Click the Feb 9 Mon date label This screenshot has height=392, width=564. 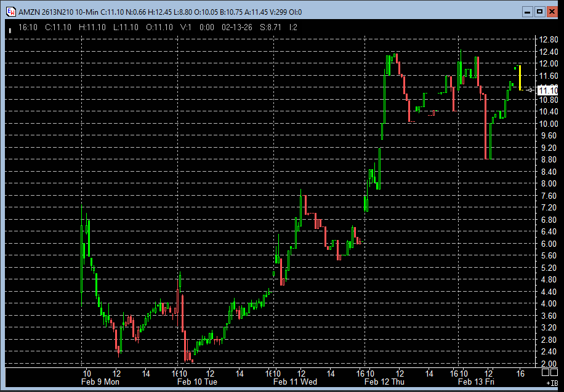click(100, 382)
